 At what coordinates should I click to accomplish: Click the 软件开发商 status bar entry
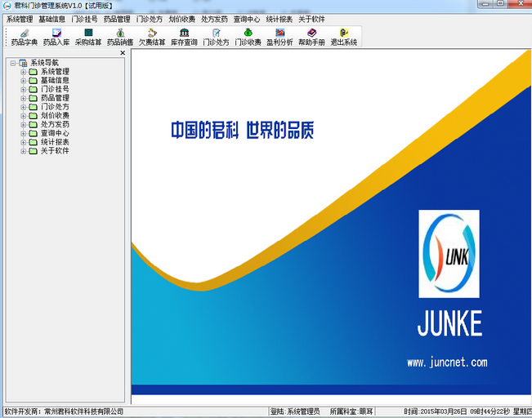click(x=64, y=411)
